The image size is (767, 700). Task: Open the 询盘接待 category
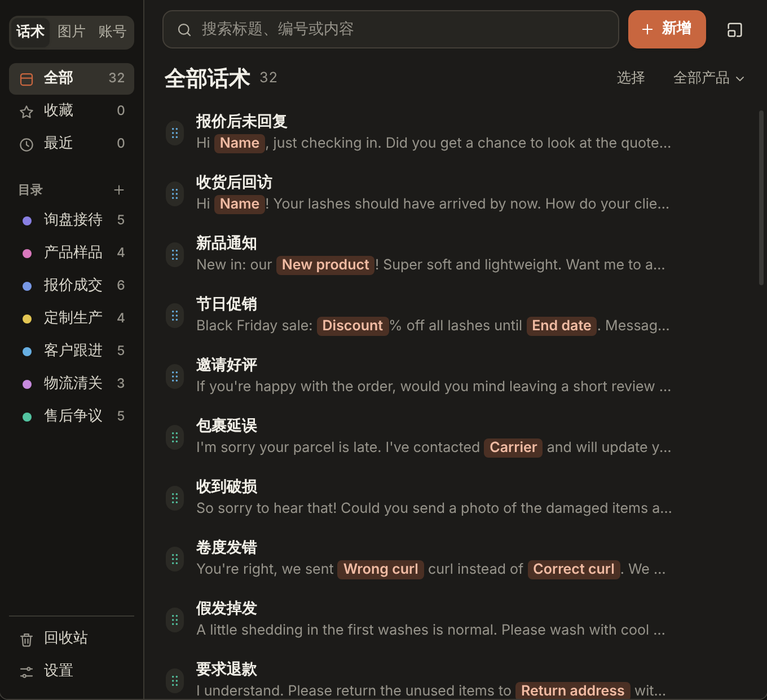[x=72, y=220]
